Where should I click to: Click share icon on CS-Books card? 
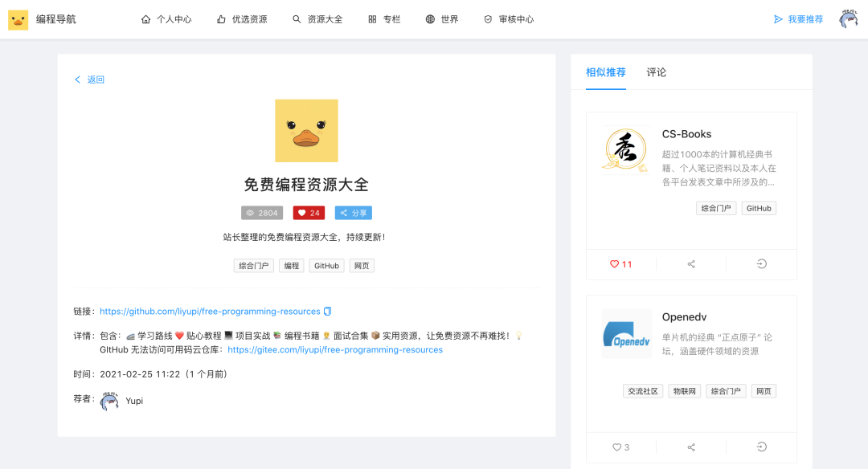[x=691, y=264]
